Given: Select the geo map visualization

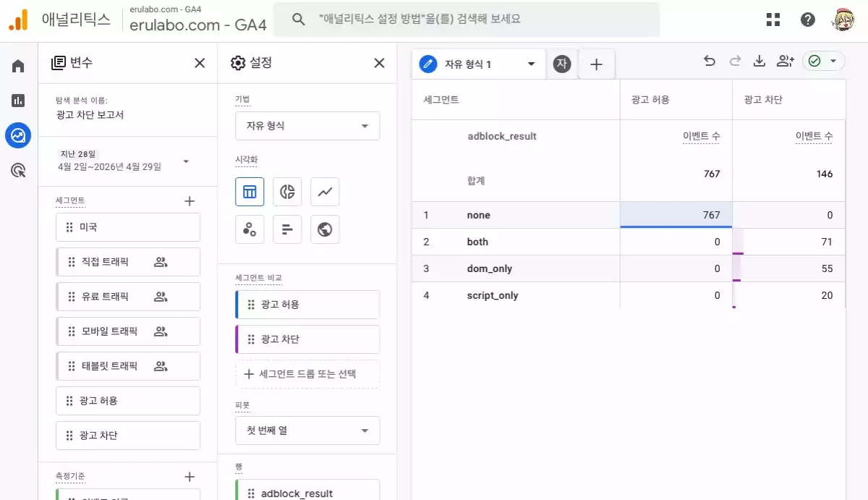Looking at the screenshot, I should click(325, 229).
